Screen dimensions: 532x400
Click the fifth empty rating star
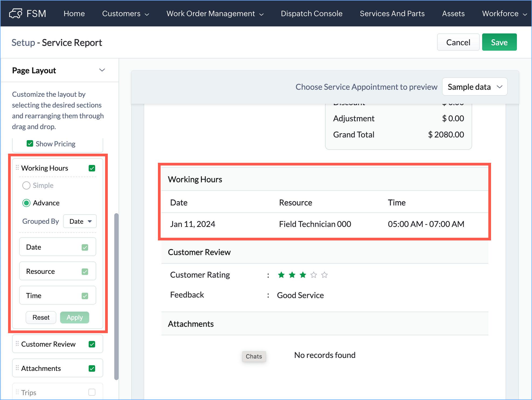point(324,275)
